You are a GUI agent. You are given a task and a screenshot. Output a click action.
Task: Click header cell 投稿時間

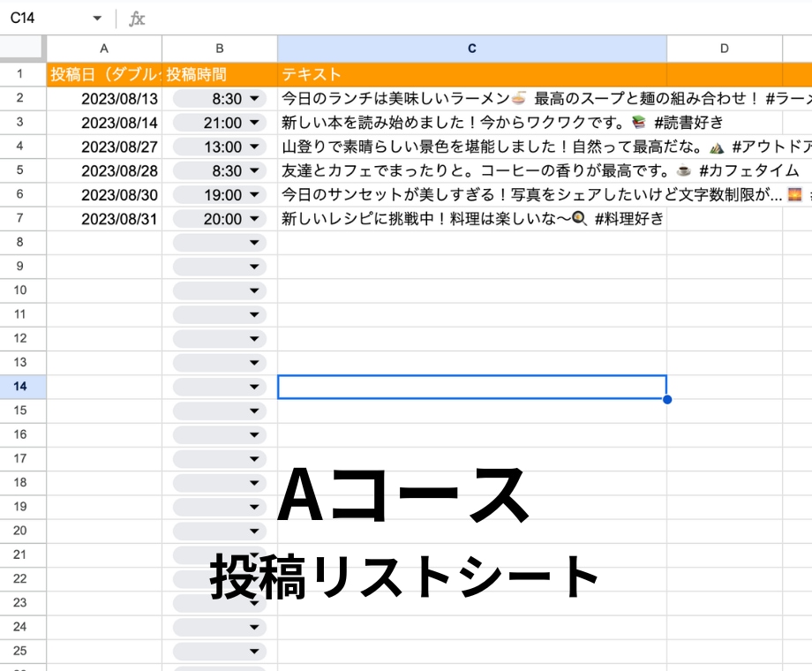point(220,75)
